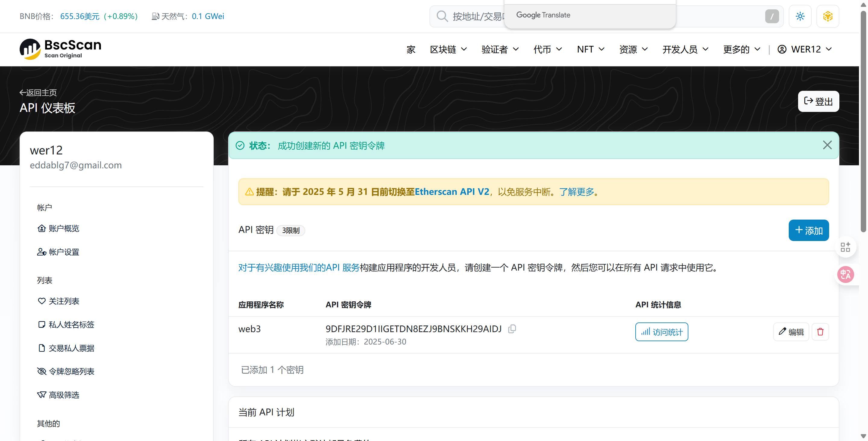Open the Etherscan API V2 link
Screen dimensions: 868x441
point(452,192)
